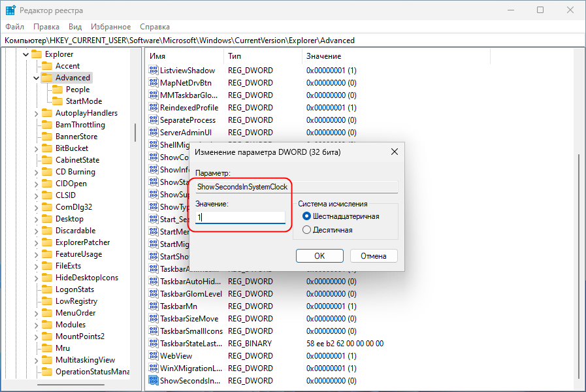Expand the MultitaskingView key
The image size is (586, 392).
[36, 361]
